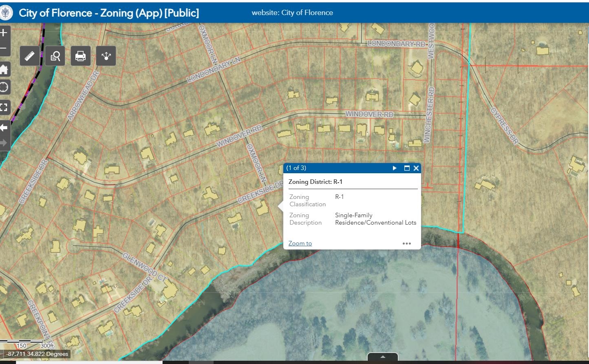Open the Measurement ruler tool
Image resolution: width=589 pixels, height=364 pixels.
click(30, 56)
